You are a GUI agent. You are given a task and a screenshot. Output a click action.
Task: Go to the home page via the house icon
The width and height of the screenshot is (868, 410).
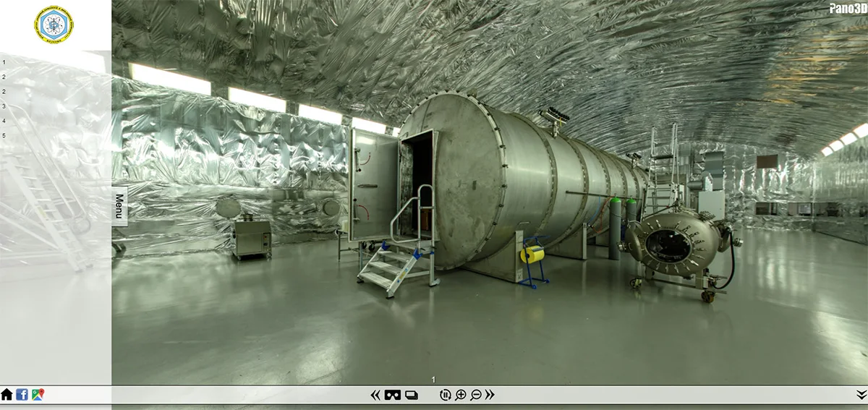[7, 395]
